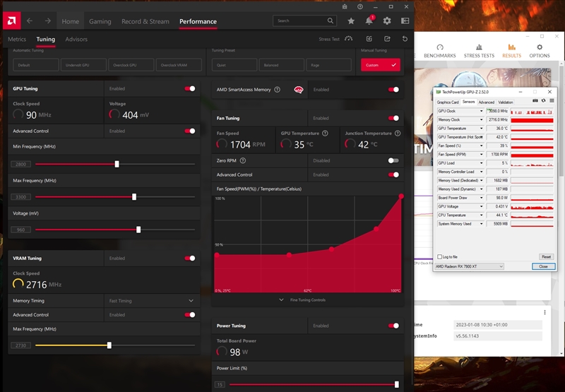
Task: Select the Undervolt GPU preset
Action: coord(83,65)
